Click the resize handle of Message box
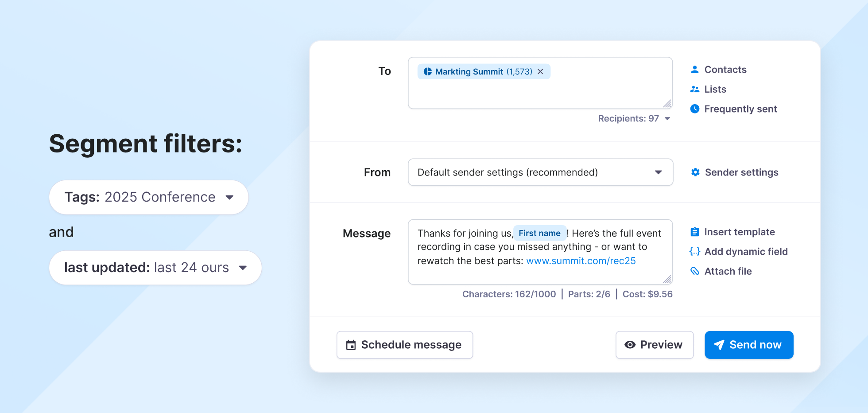 click(x=667, y=279)
